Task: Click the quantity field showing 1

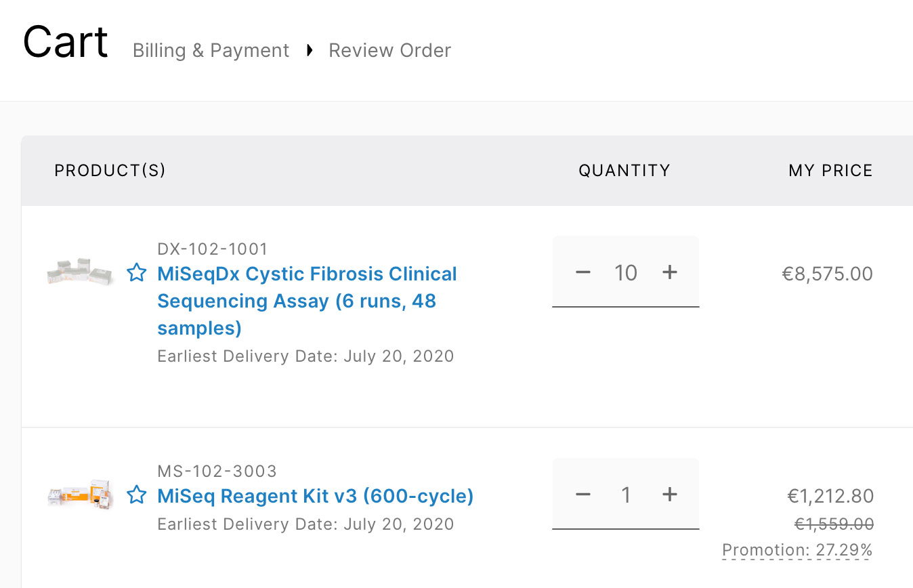Action: point(626,495)
